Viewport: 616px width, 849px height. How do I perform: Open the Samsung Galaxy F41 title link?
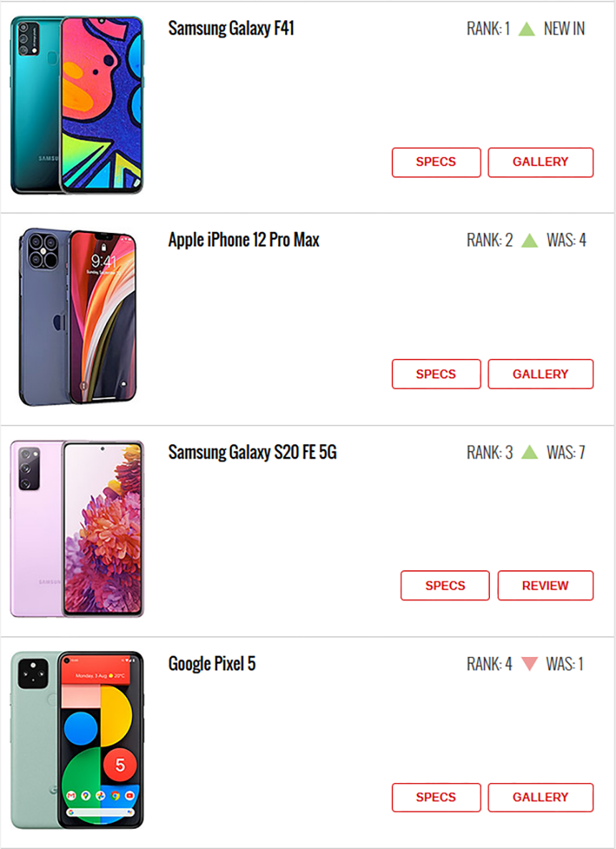pyautogui.click(x=231, y=29)
